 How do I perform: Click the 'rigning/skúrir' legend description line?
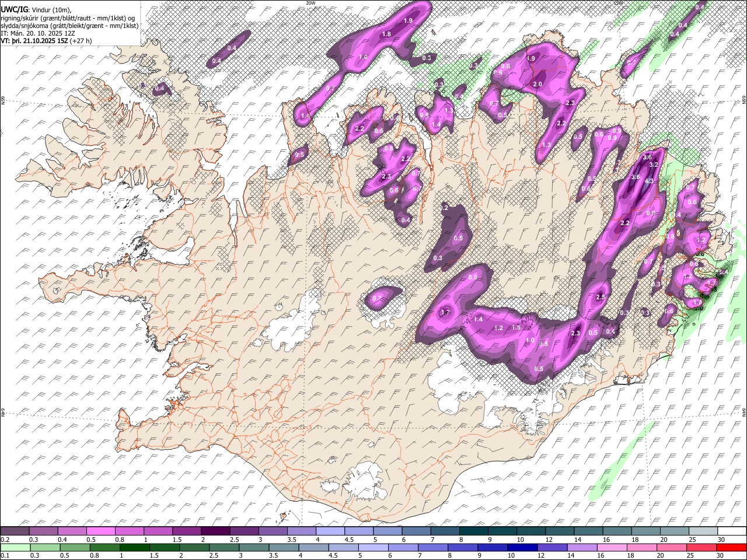[68, 18]
